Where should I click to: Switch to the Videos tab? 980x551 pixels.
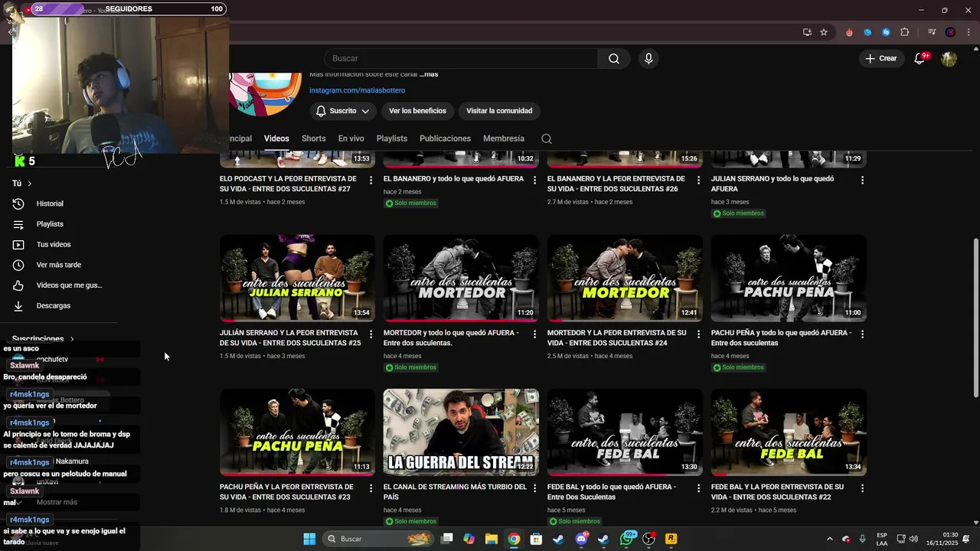(x=276, y=139)
